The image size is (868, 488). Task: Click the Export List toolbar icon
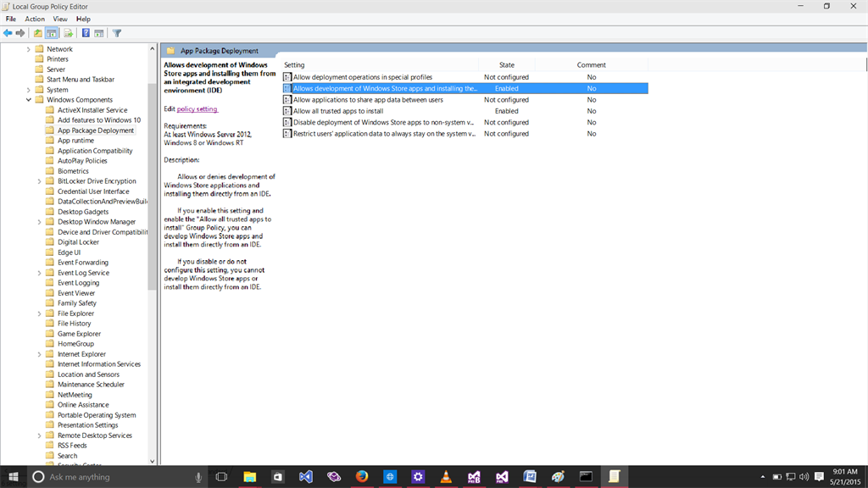point(68,33)
